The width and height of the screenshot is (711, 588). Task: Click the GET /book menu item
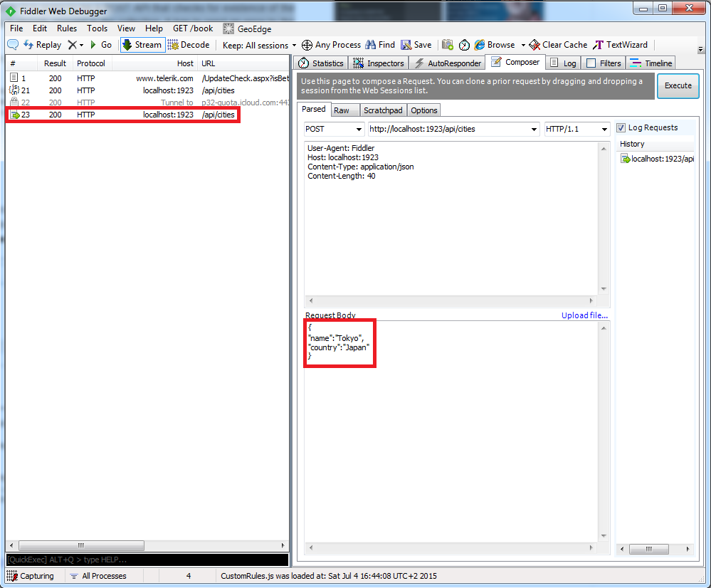pos(193,28)
